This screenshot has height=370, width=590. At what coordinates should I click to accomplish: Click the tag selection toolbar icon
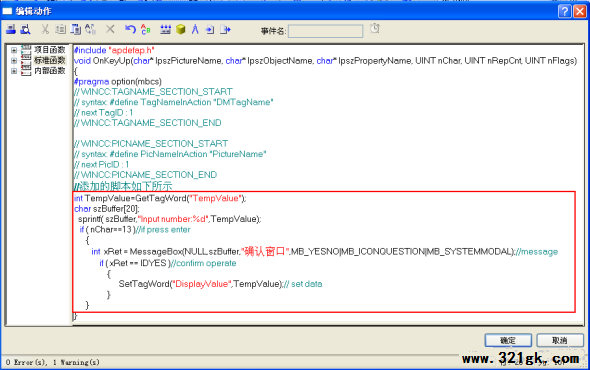point(166,29)
